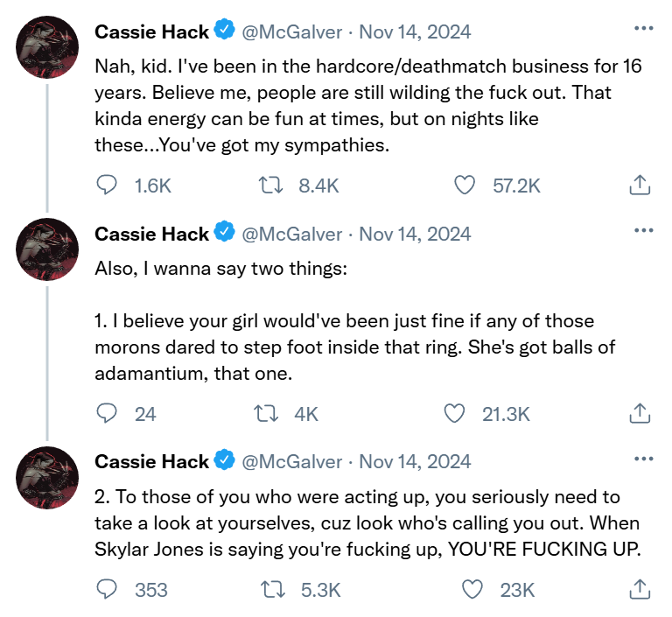This screenshot has width=672, height=617.
Task: Click @McGalver handle on the second tweet
Action: (x=291, y=234)
